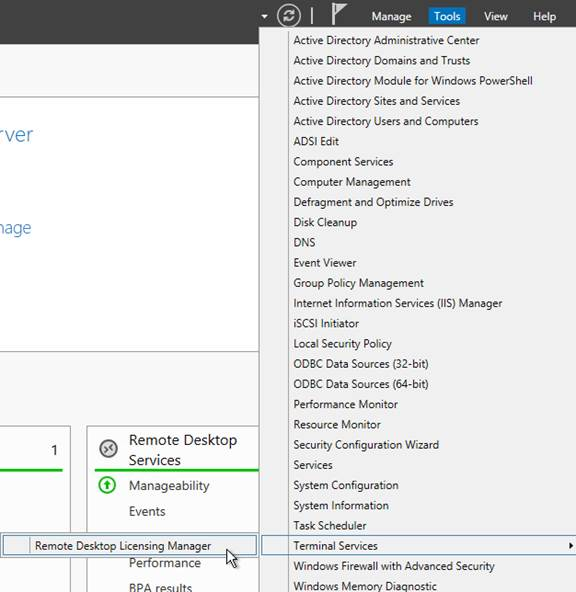Open the notifications flag icon

click(338, 14)
